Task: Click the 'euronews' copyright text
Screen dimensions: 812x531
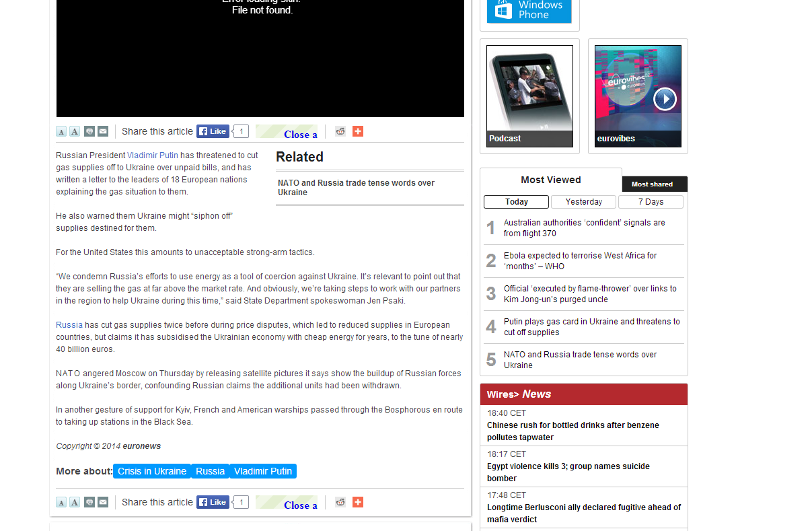Action: click(142, 446)
